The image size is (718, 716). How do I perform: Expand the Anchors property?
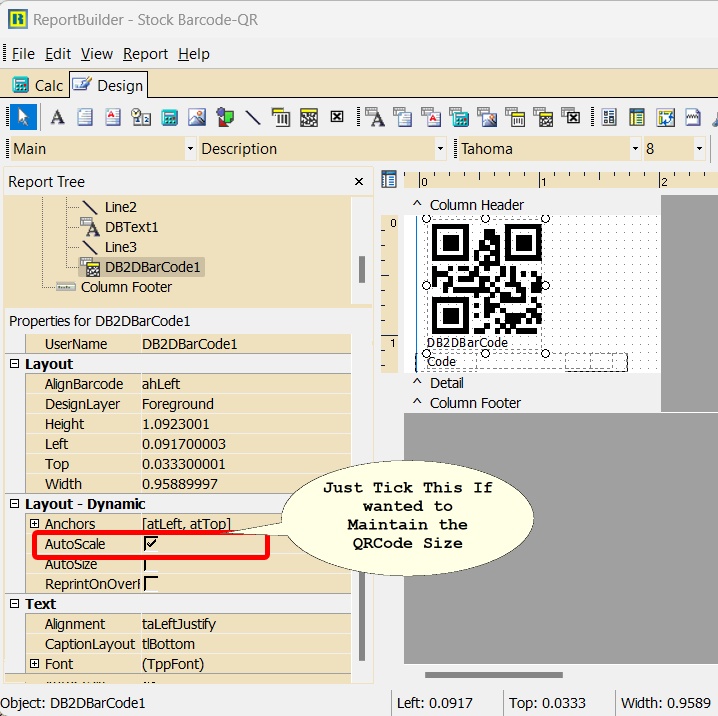(x=34, y=524)
